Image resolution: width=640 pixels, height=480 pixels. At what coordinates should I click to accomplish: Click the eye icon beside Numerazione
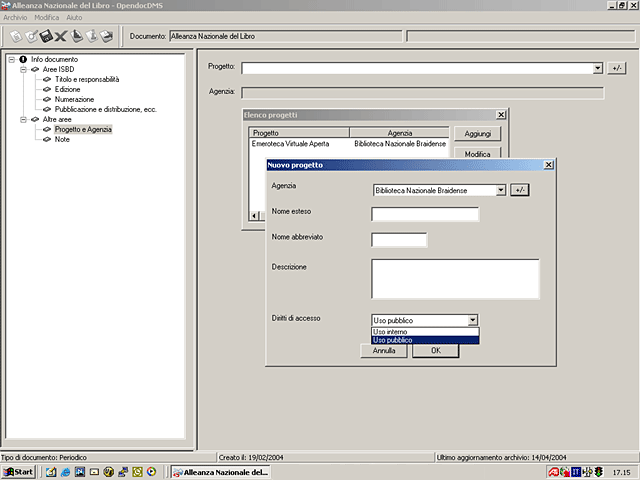(x=47, y=99)
